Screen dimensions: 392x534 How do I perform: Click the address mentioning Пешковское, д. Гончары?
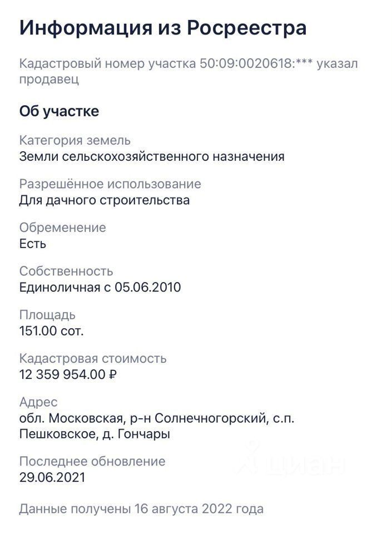tap(157, 426)
